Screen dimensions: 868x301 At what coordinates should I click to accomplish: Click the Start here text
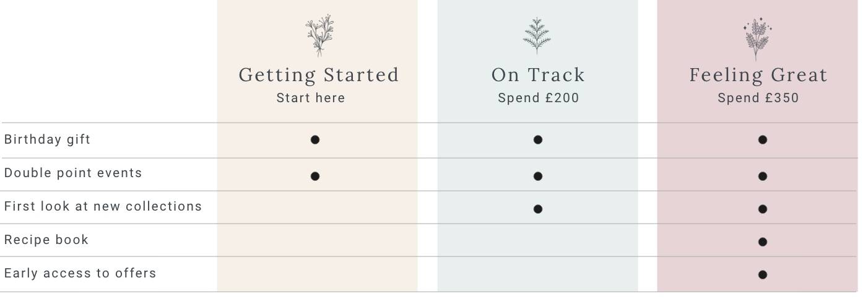[311, 98]
